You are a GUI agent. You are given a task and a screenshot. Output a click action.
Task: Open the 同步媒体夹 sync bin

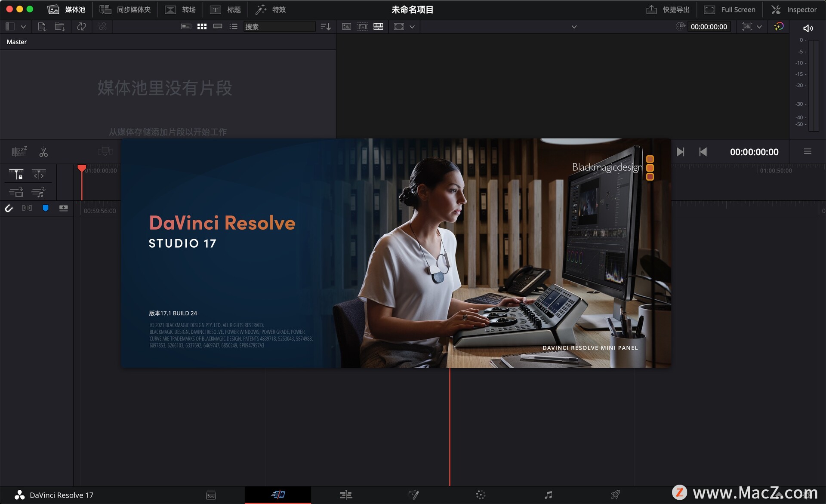point(125,9)
